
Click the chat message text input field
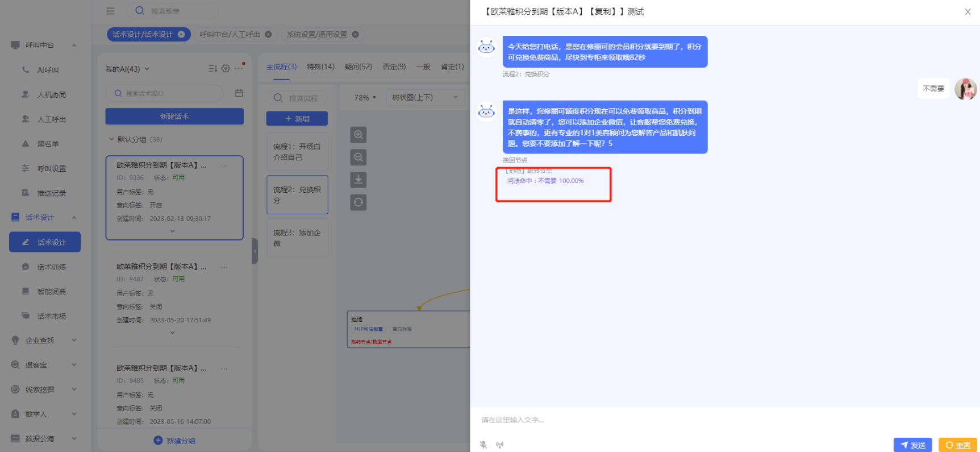tap(722, 420)
